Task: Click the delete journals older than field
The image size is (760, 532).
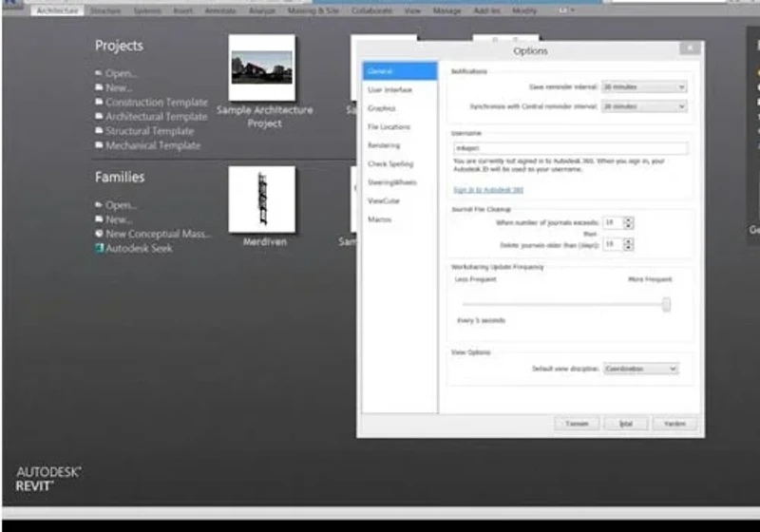Action: pos(613,244)
